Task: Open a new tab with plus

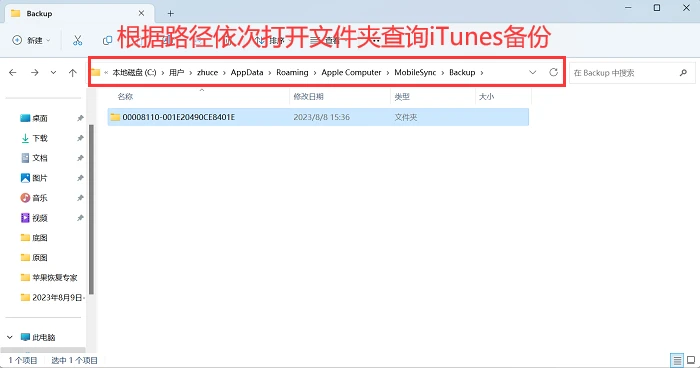Action: (x=171, y=13)
